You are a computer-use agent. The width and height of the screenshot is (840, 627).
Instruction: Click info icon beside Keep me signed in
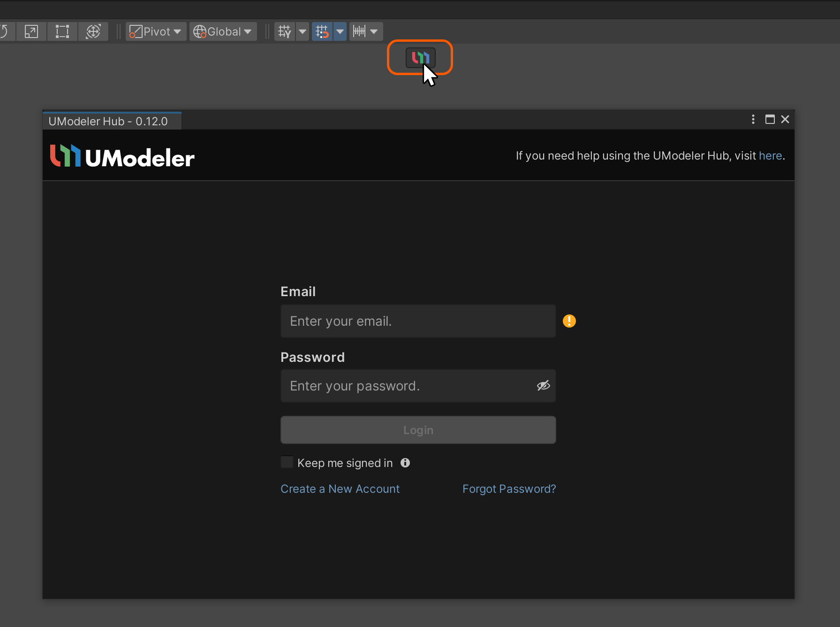coord(405,463)
